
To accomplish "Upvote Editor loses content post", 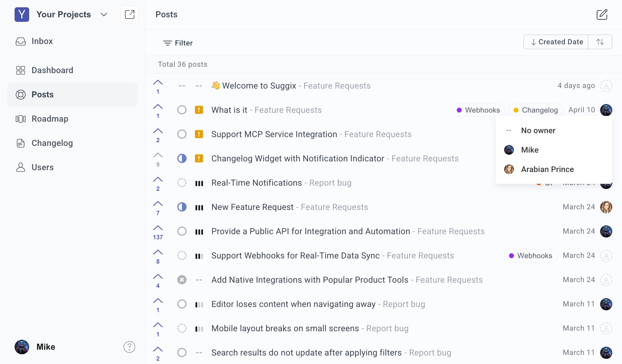I will click(158, 305).
